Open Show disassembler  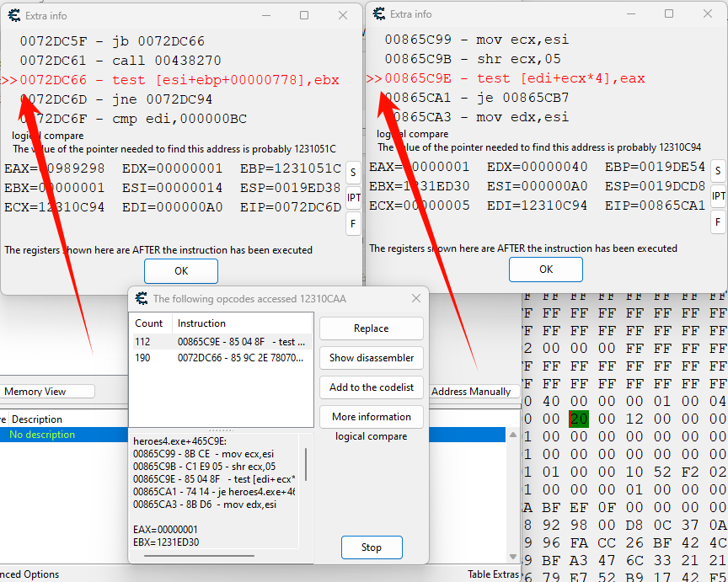371,358
